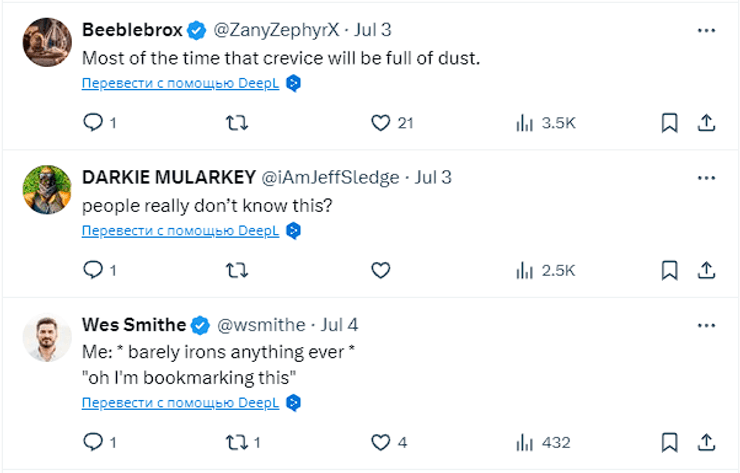Open the Jul 4 timestamp on Wes Smithe's tweet
Viewport: 740px width, 473px height.
click(339, 325)
